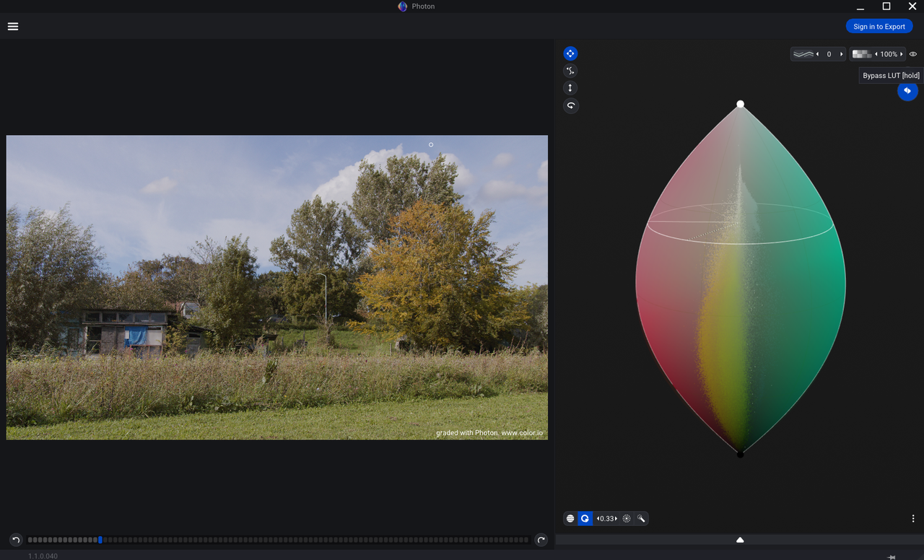
Task: Click the blue round split-compare button
Action: coord(907,91)
